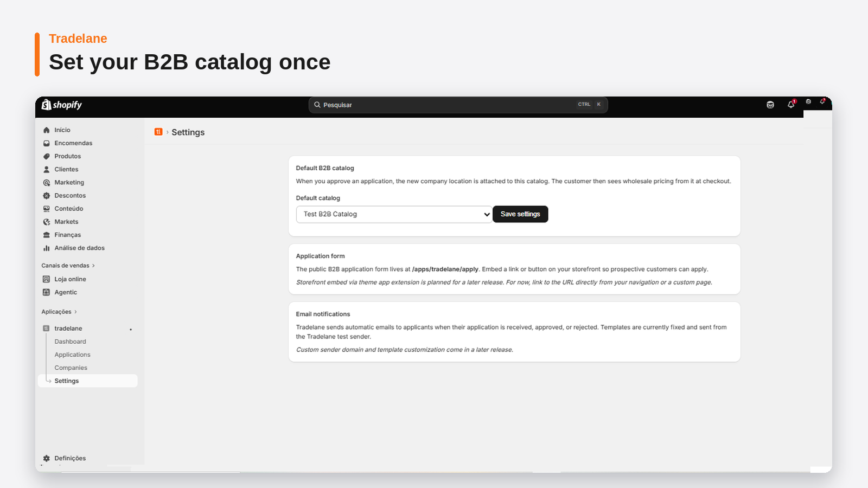Screen dimensions: 868x488
Task: Open Finanças via its bank icon
Action: tap(47, 235)
